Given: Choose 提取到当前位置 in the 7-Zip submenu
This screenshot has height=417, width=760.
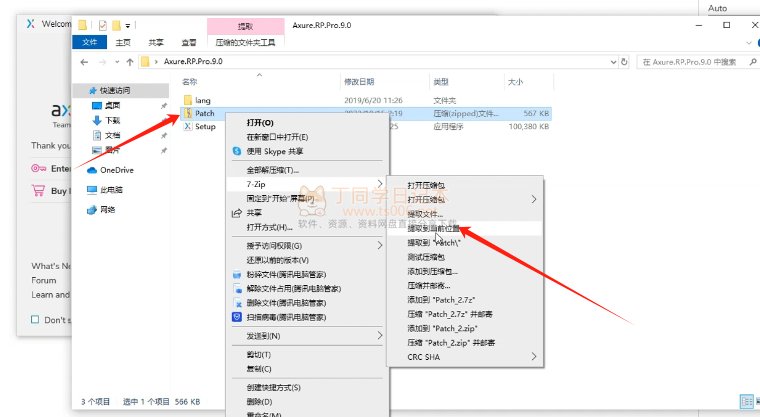Looking at the screenshot, I should tap(433, 228).
